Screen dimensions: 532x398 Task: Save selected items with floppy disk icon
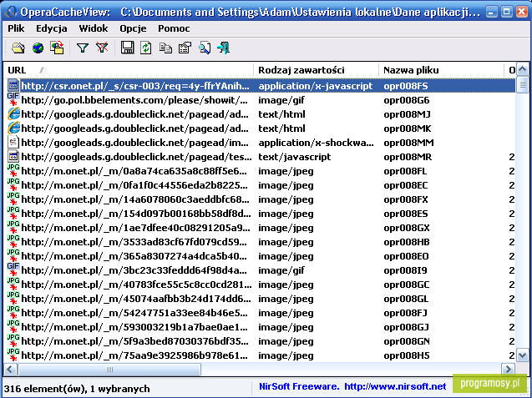tap(127, 48)
